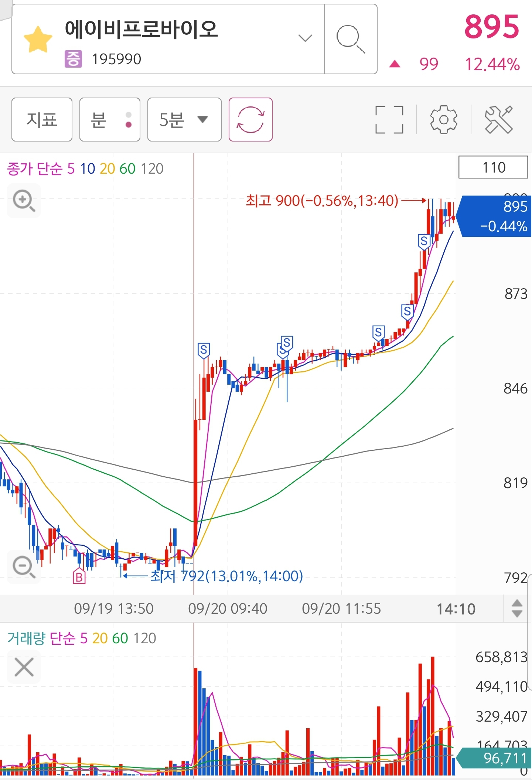Open the 5분 interval dropdown
The image size is (532, 780).
[184, 119]
